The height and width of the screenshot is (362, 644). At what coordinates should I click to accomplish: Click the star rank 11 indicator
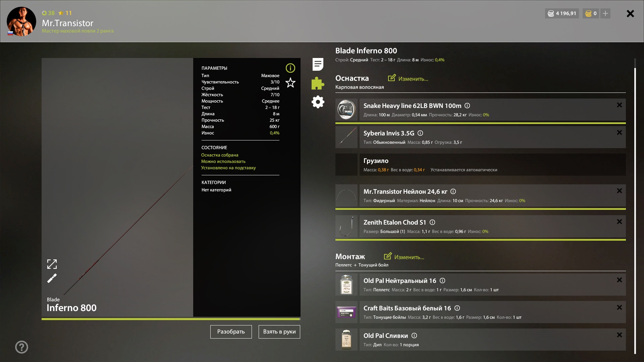coord(65,13)
